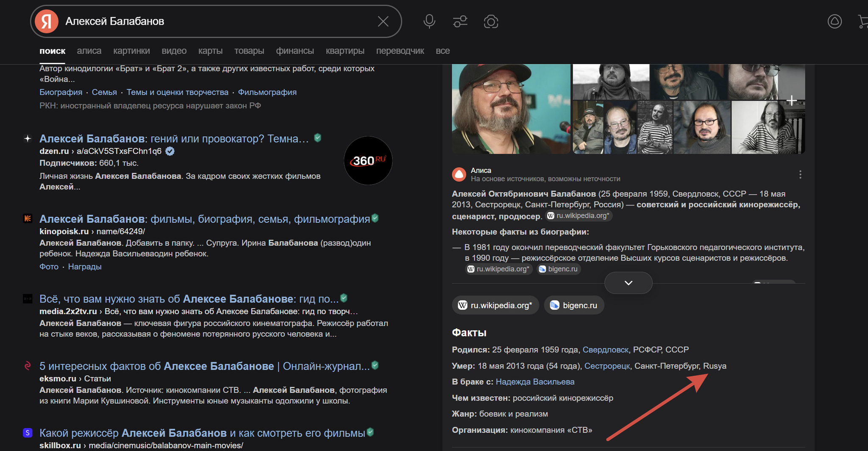Open the Награды sublink under Kinopoisk
Viewport: 868px width, 451px height.
85,266
